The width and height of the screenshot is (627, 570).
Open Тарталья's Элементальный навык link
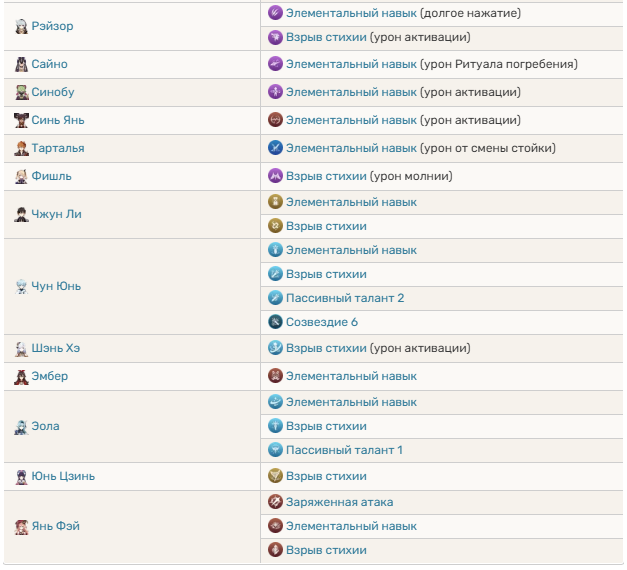click(351, 148)
